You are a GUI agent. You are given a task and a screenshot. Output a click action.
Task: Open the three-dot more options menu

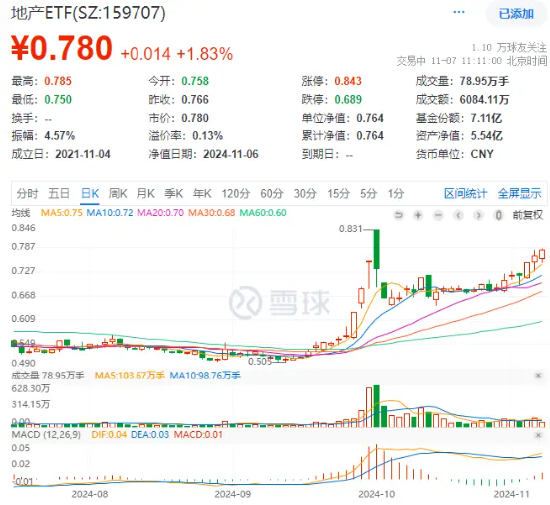click(459, 12)
